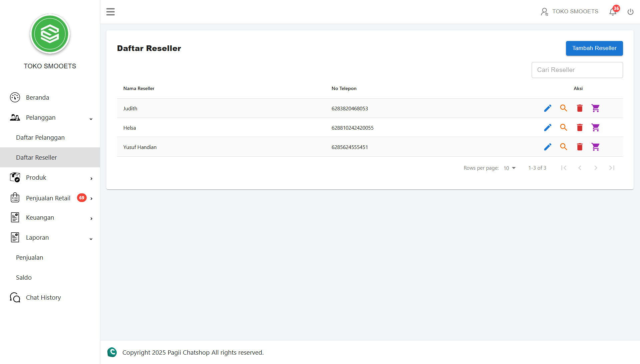The image size is (640, 364).
Task: Focus the Cari Reseller search field
Action: pyautogui.click(x=577, y=70)
